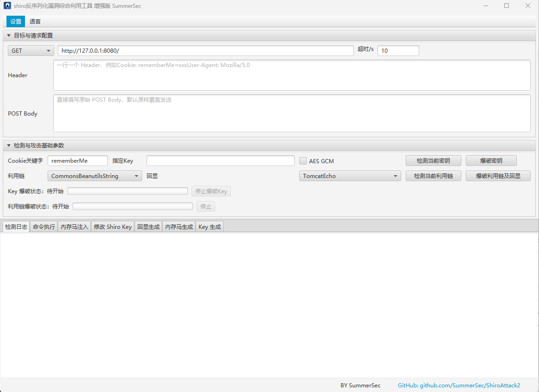Image resolution: width=539 pixels, height=392 pixels.
Task: Select the Key 生成 tab
Action: tap(210, 227)
